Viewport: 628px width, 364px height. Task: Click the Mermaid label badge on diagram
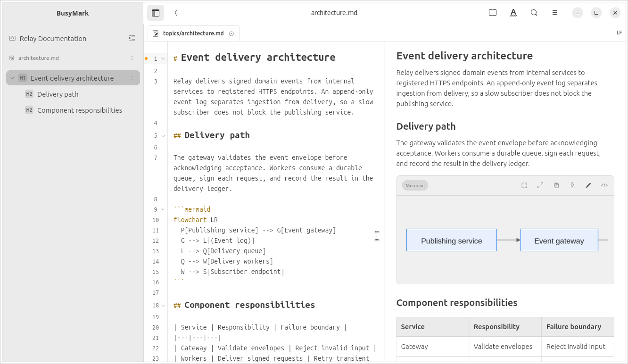click(415, 185)
